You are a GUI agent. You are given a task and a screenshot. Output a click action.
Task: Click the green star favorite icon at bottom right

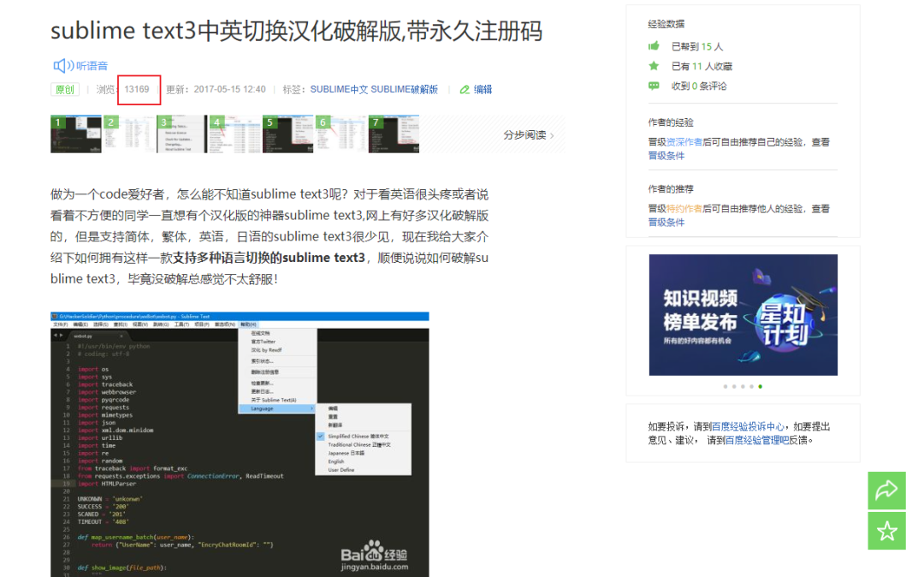(x=886, y=531)
